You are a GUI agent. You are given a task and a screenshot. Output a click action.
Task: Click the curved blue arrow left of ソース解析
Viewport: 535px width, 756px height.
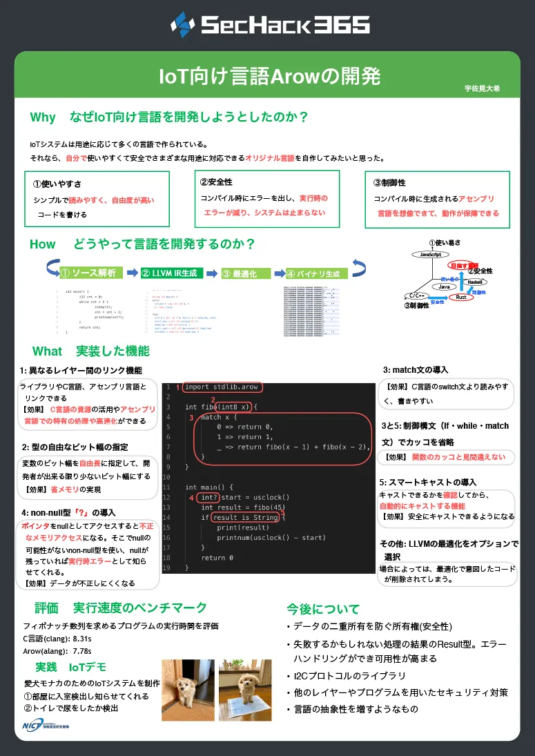[52, 268]
